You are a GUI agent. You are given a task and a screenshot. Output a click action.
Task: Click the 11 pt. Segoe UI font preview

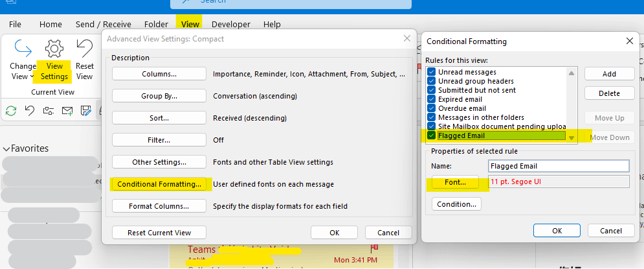[x=559, y=181]
